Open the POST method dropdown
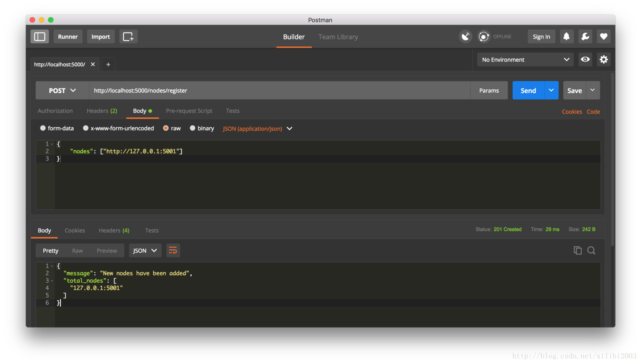This screenshot has height=364, width=641. 62,90
